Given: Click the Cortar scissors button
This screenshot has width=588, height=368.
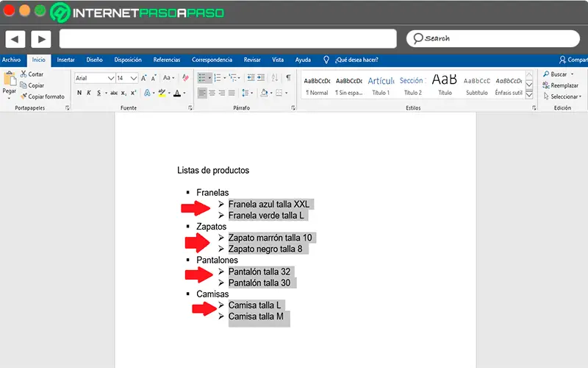Looking at the screenshot, I should [x=32, y=74].
